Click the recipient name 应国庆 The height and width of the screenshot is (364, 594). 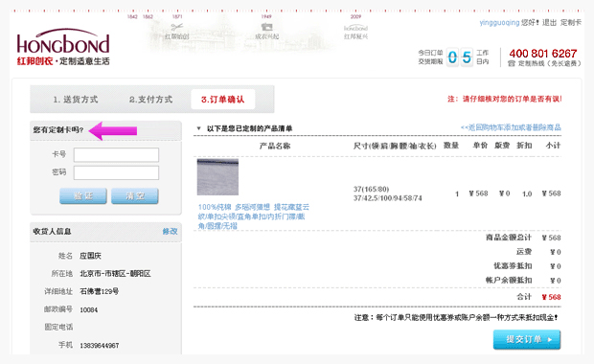(x=90, y=256)
